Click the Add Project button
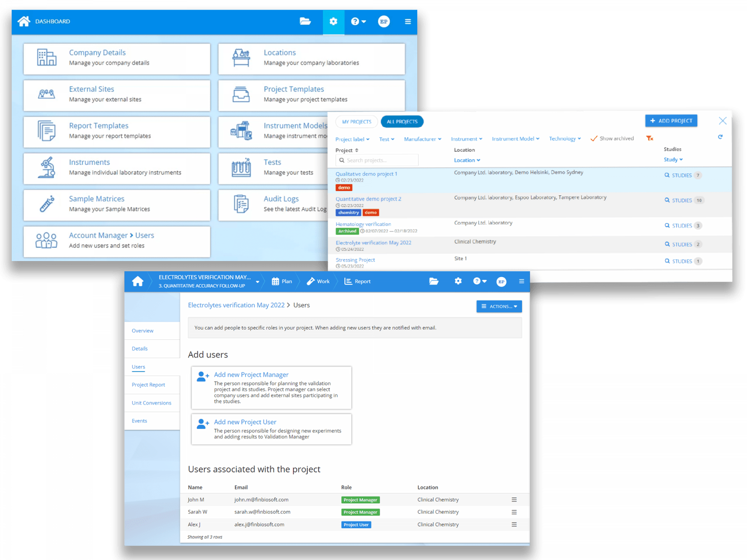The width and height of the screenshot is (747, 560). [671, 121]
